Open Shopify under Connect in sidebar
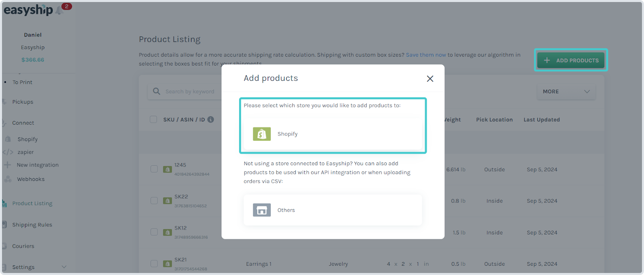The image size is (644, 275). point(28,139)
